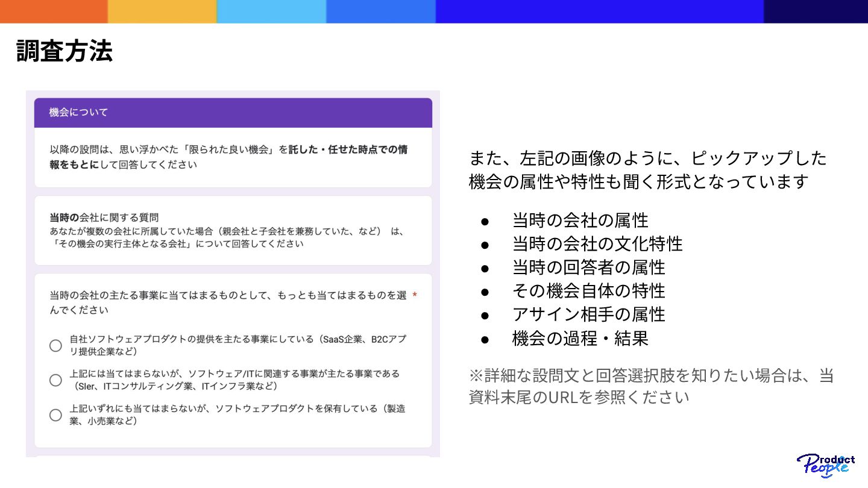This screenshot has width=868, height=488.
Task: Click the instruction text 以降の設問は、思い浮かべた
Action: pyautogui.click(x=228, y=157)
